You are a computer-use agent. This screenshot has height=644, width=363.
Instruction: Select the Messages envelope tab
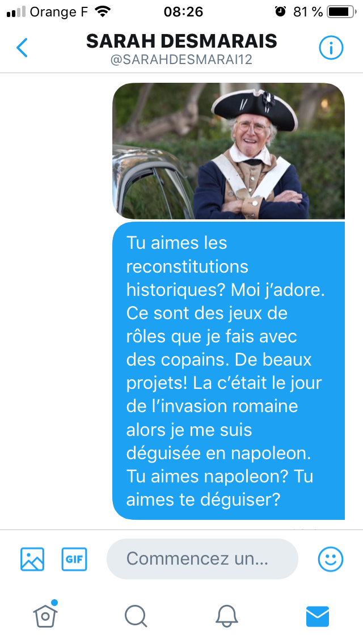[x=318, y=616]
